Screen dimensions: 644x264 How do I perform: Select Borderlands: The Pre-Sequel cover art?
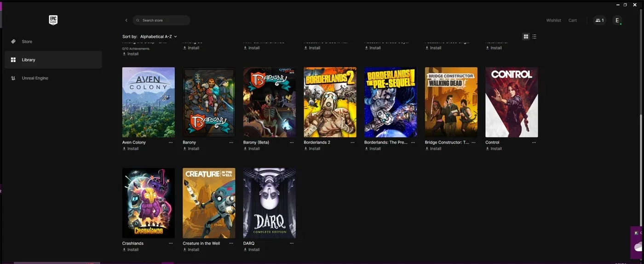(x=391, y=102)
